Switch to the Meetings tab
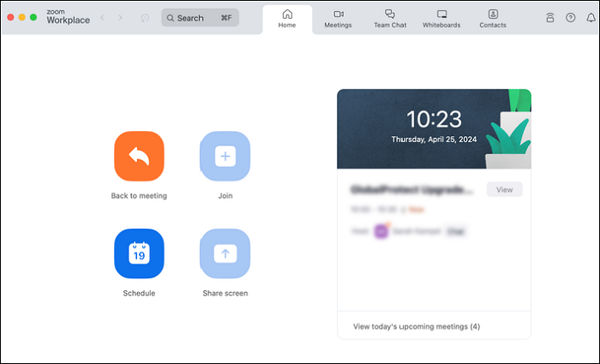Screen dimensions: 600x364 coord(338,18)
